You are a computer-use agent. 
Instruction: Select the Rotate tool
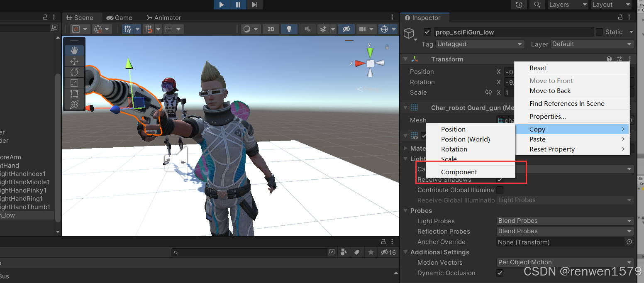point(74,72)
